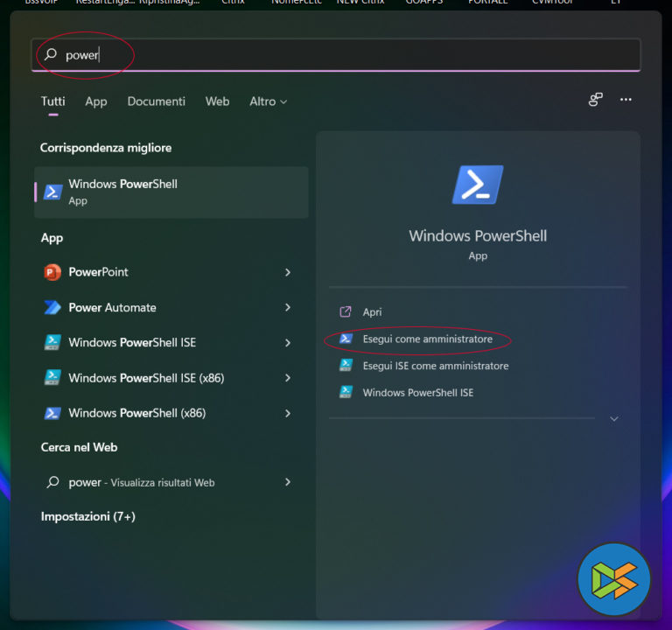Image resolution: width=672 pixels, height=630 pixels.
Task: Switch to the Web filter tab
Action: 217,101
